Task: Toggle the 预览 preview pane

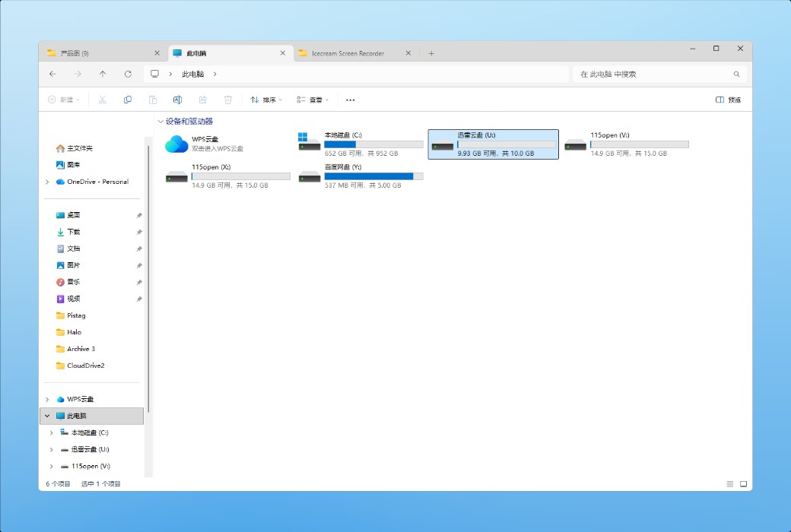Action: (728, 100)
